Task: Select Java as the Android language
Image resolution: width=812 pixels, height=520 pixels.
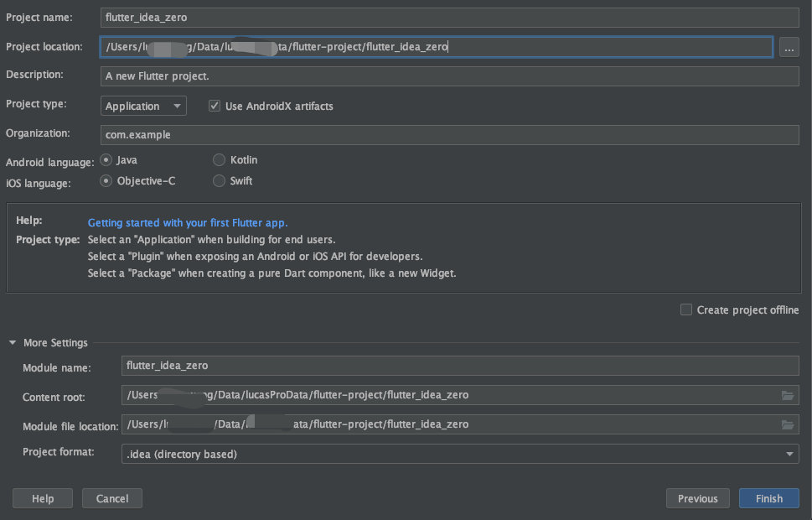Action: 106,159
